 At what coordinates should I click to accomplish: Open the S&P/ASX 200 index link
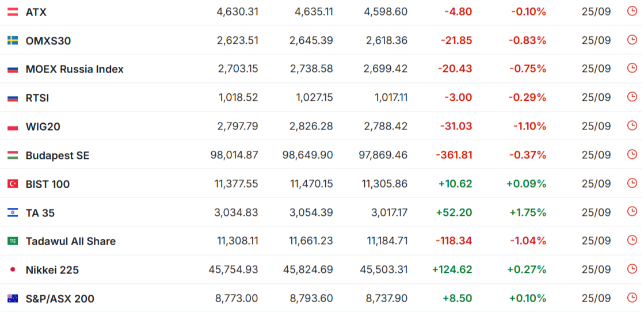click(x=60, y=299)
